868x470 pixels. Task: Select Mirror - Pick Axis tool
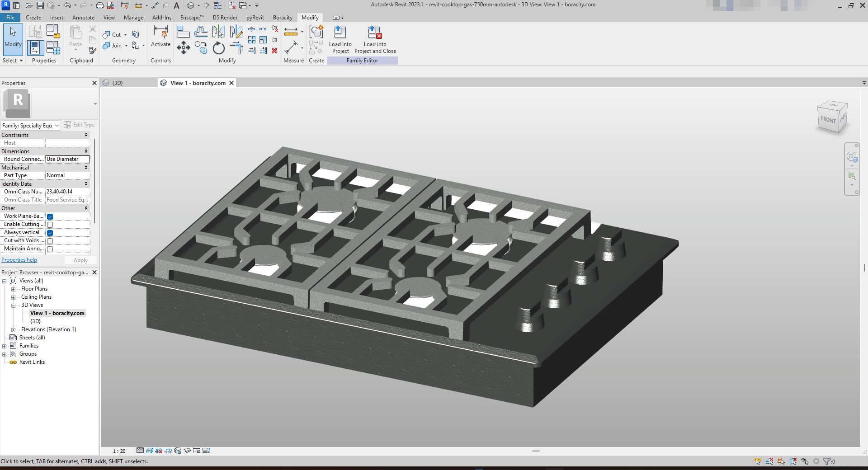pos(219,32)
